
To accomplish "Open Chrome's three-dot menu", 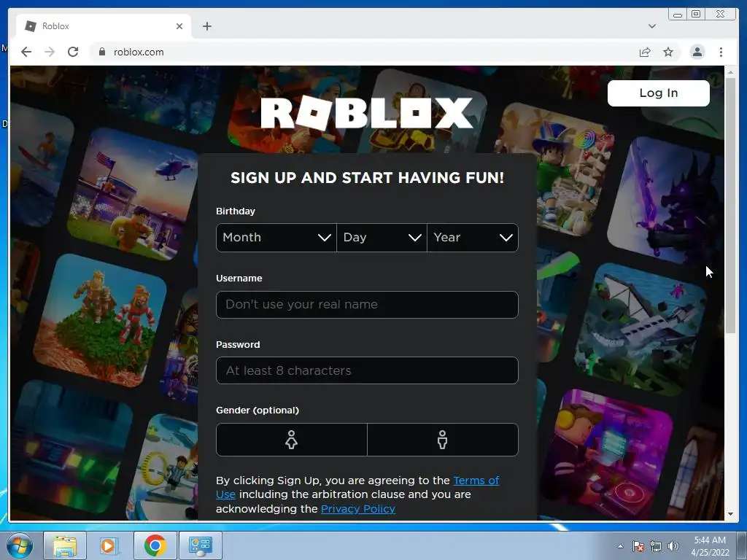I will (x=721, y=52).
